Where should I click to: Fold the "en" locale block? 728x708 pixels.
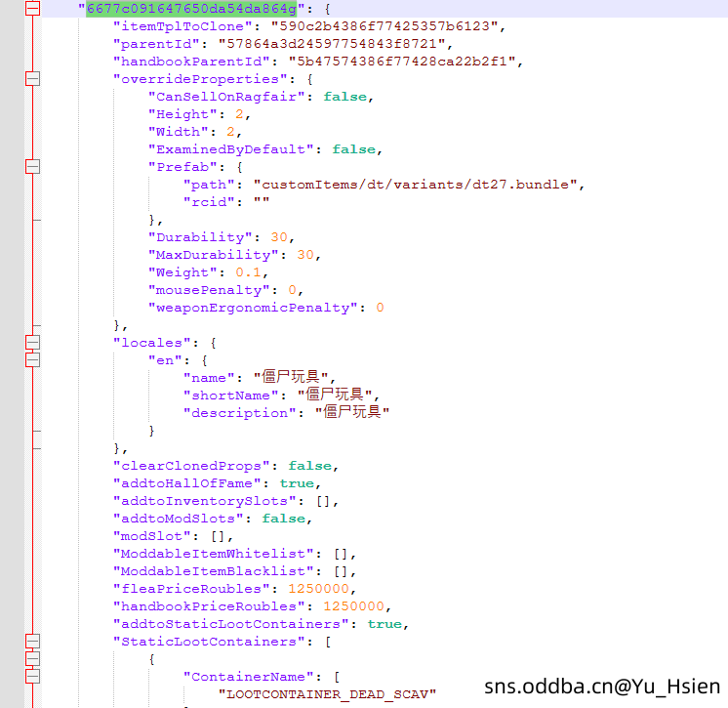tap(32, 360)
